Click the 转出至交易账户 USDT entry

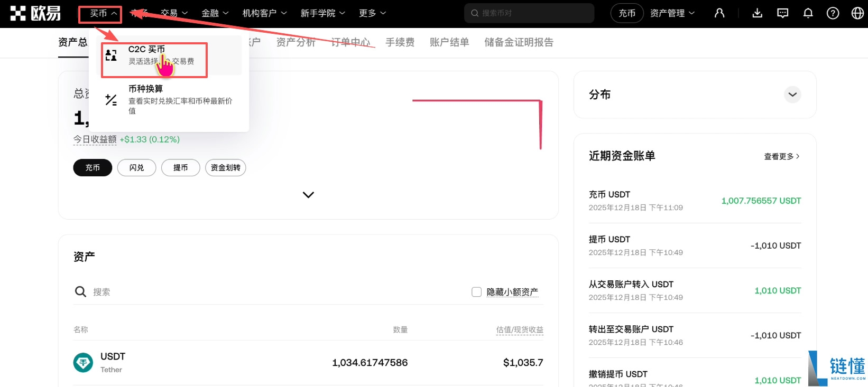coord(695,335)
